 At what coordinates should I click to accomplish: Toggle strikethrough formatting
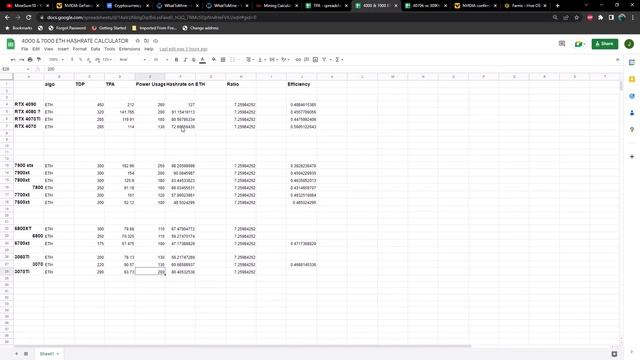coord(193,60)
